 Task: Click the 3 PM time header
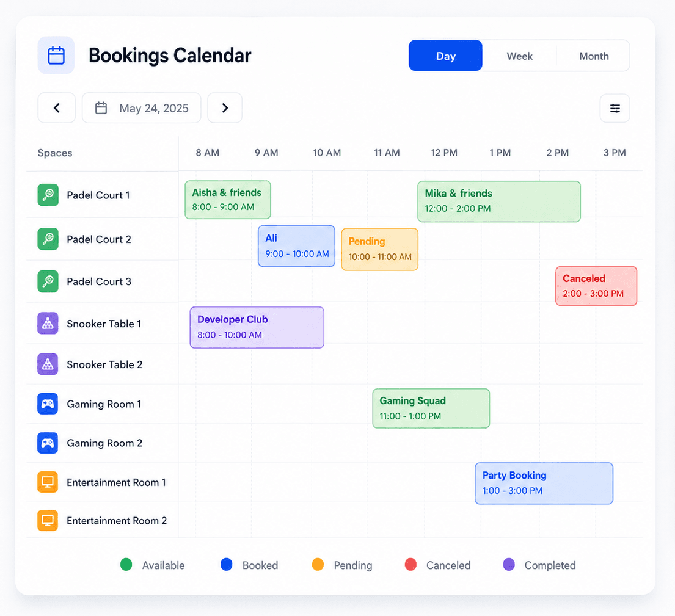point(615,153)
